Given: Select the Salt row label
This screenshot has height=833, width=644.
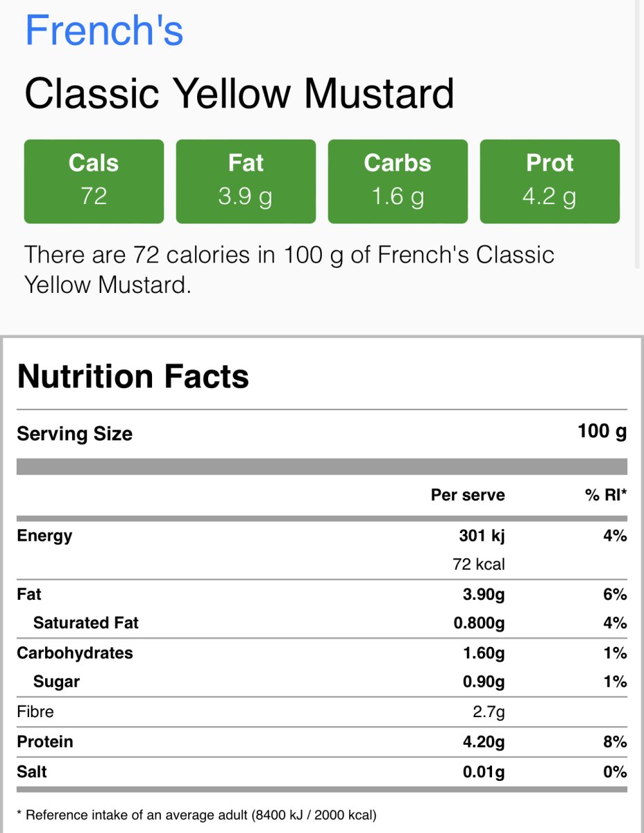Looking at the screenshot, I should coord(32,772).
